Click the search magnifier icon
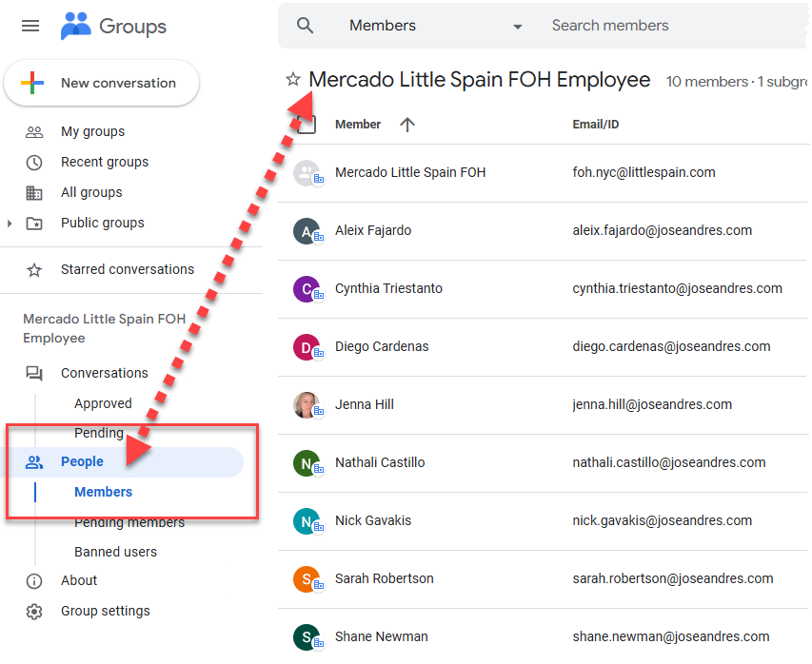The image size is (812, 664). click(305, 26)
